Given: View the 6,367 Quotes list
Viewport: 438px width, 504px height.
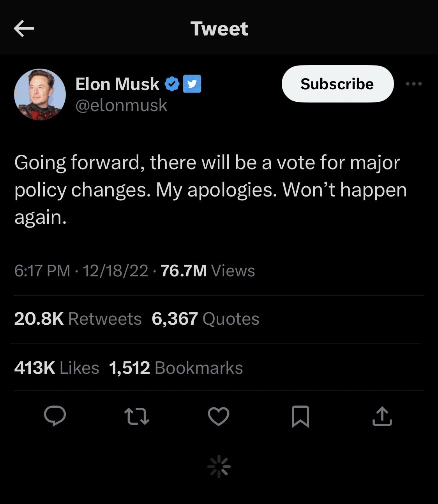Looking at the screenshot, I should click(205, 319).
